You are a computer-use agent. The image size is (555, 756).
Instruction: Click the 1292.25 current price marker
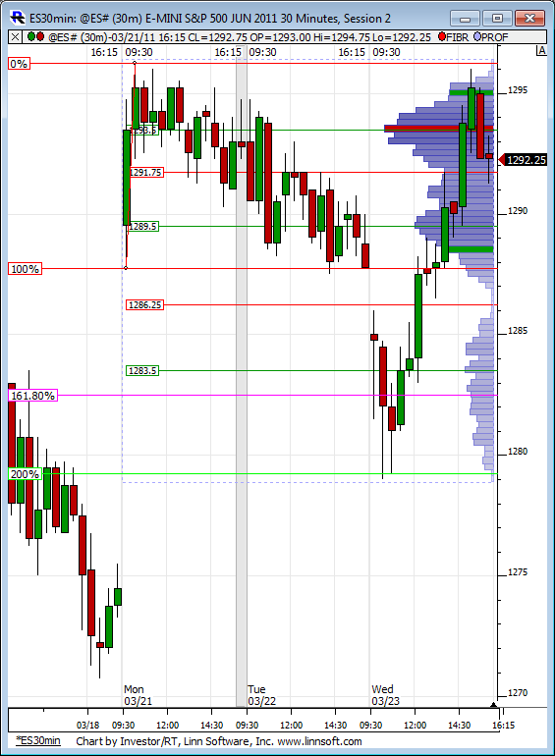click(525, 160)
